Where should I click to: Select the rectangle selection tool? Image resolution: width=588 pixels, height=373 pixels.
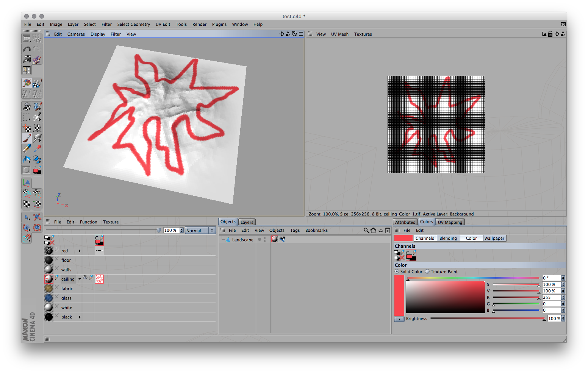(27, 117)
